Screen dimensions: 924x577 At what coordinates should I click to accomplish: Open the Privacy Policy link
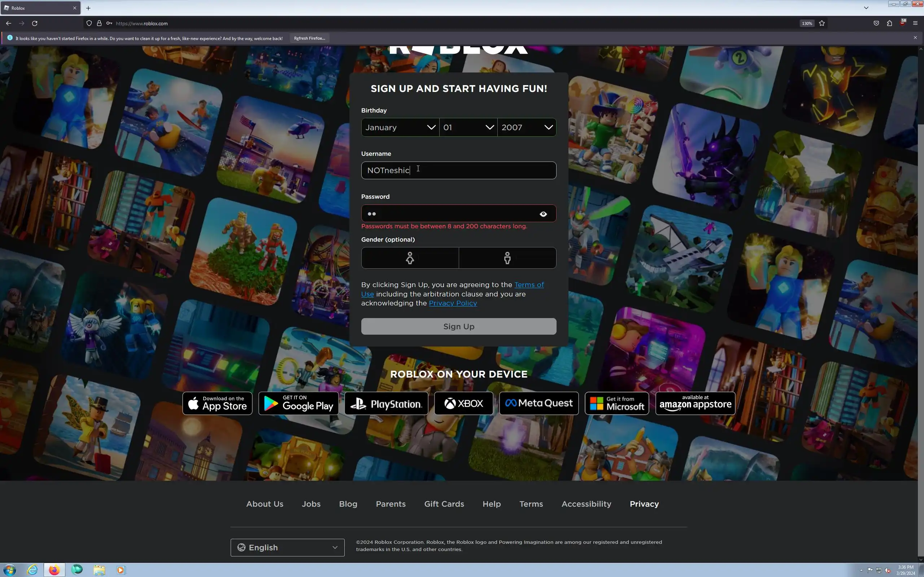click(x=453, y=303)
